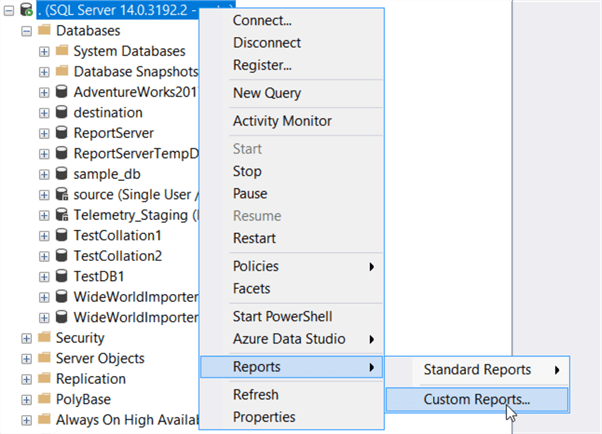
Task: Open the Azure Data Studio submenu
Action: coord(292,339)
